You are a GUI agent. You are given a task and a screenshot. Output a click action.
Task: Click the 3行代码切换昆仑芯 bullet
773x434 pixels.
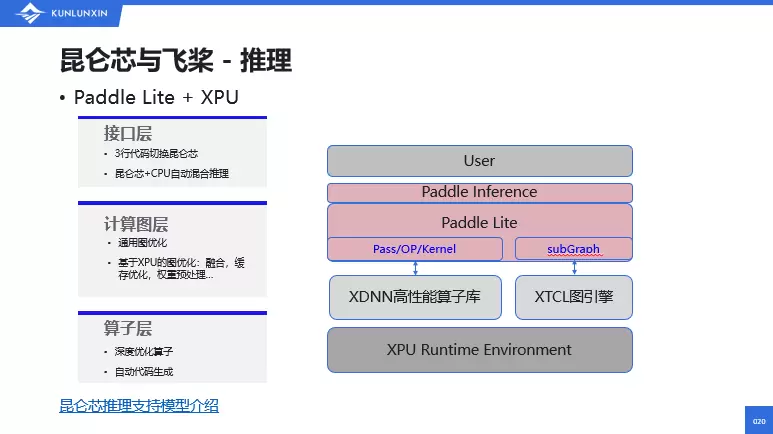[x=157, y=154]
